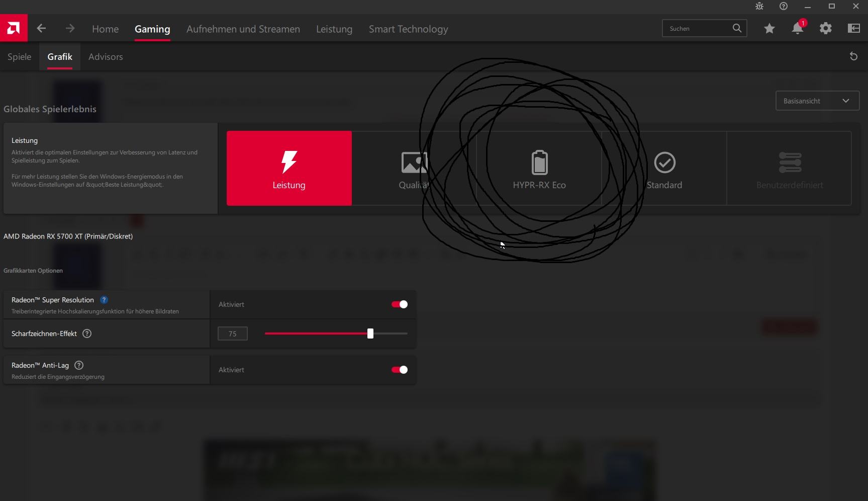868x501 pixels.
Task: Maximize the window
Action: (x=832, y=7)
